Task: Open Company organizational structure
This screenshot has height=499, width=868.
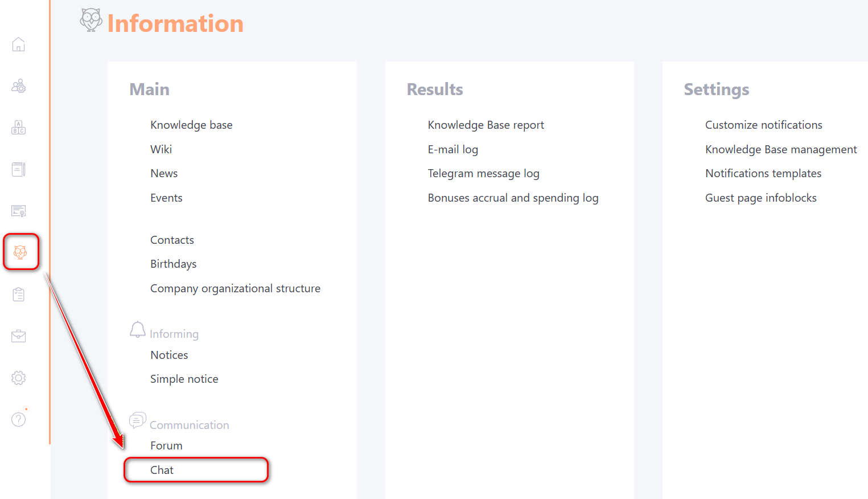Action: (x=235, y=288)
